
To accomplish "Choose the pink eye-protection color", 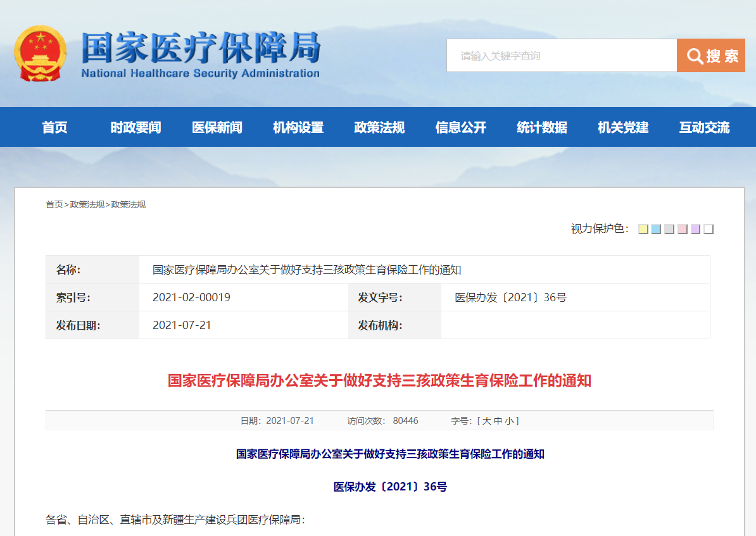I will coord(682,229).
